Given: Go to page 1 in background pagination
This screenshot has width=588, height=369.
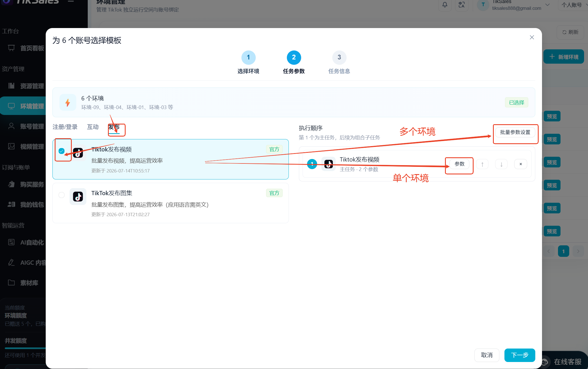Looking at the screenshot, I should [x=563, y=251].
